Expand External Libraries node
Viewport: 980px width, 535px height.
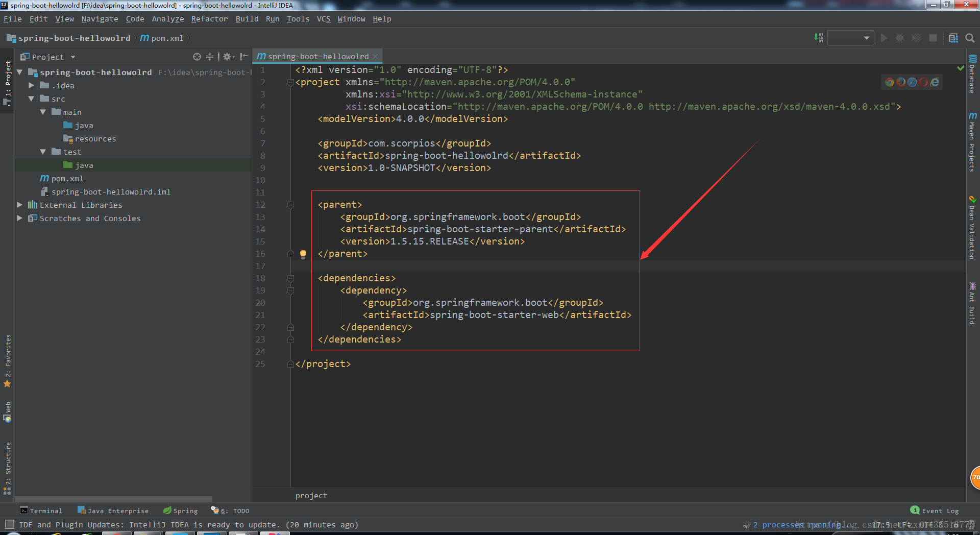click(19, 205)
